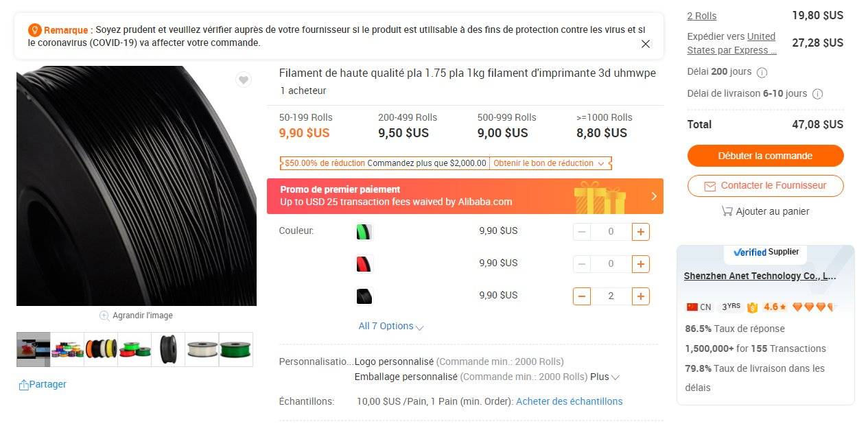Open Acheter des échantillons link

[569, 401]
